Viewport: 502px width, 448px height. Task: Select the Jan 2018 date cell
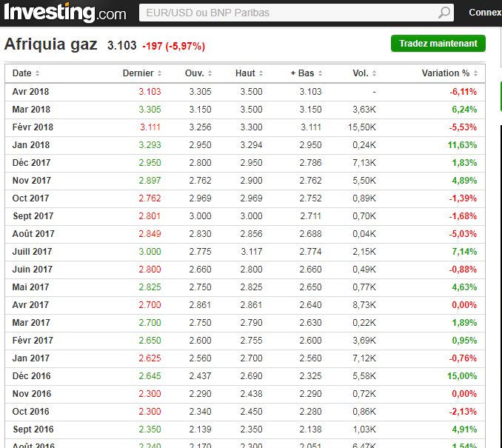(x=31, y=145)
